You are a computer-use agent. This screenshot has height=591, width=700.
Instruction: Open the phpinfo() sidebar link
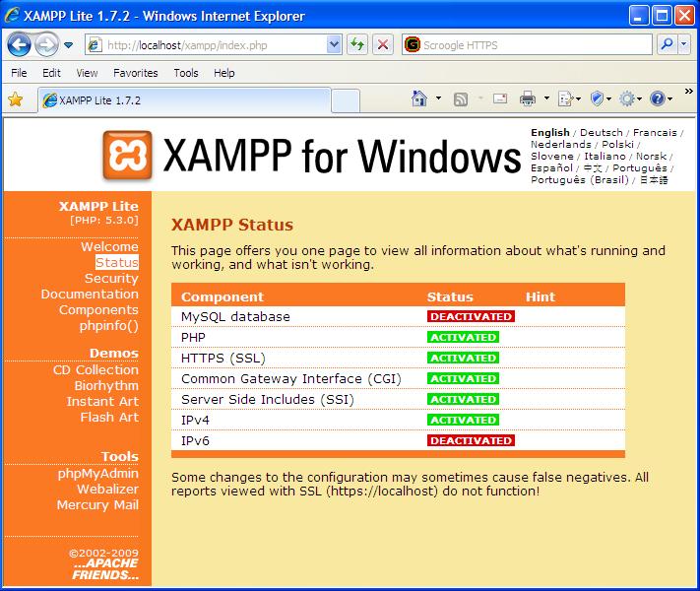109,326
